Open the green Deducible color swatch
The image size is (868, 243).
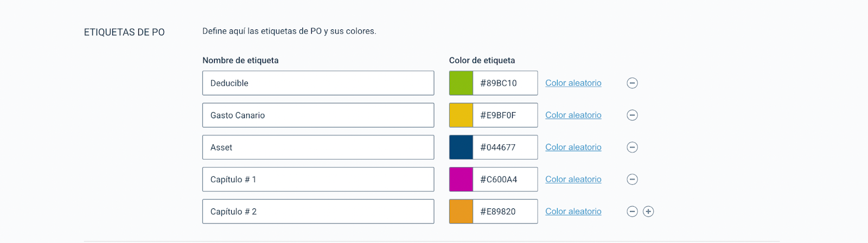[x=461, y=83]
